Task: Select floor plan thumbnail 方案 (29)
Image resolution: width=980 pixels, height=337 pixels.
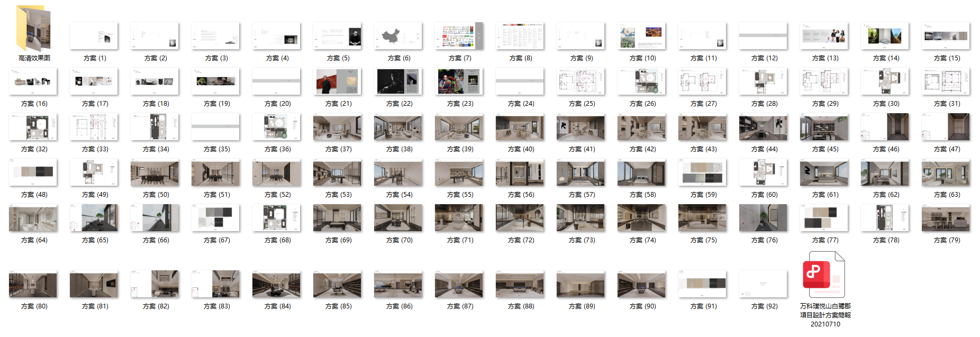Action: click(x=824, y=81)
